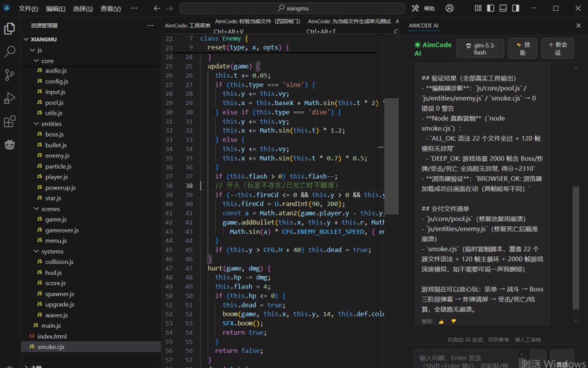Screen dimensions: 588x368
Task: Click 复制 to copy the AI response
Action: point(427,322)
